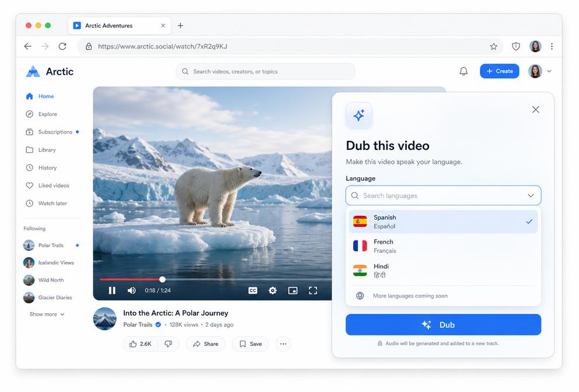The image size is (579, 392).
Task: Close the Arctic Adventures tab
Action: click(x=163, y=26)
